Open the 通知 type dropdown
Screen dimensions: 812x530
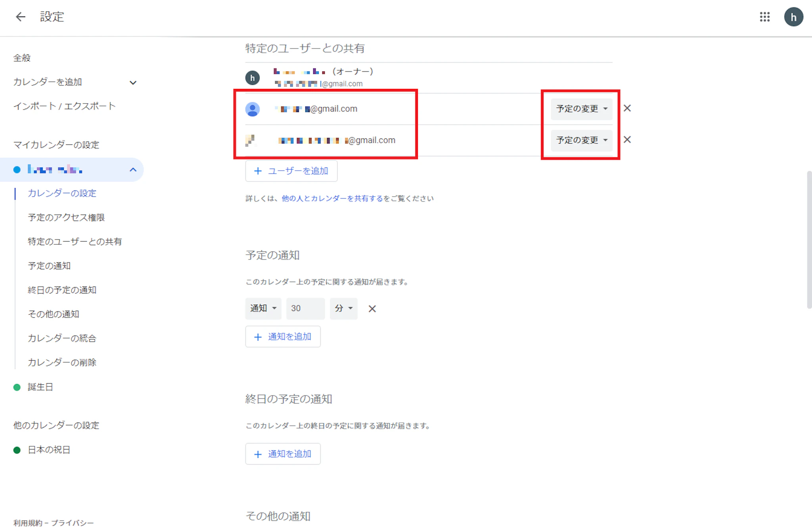(x=263, y=308)
